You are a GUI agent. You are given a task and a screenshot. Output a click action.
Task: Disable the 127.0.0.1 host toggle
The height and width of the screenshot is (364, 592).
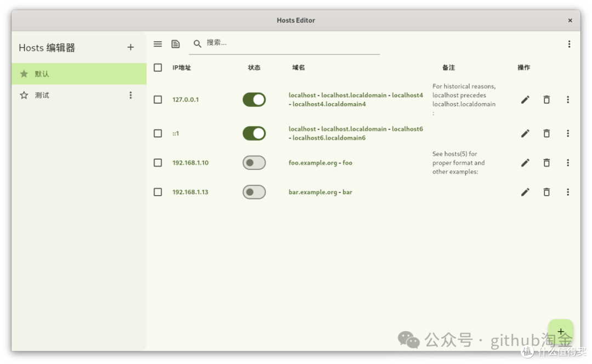pos(254,100)
